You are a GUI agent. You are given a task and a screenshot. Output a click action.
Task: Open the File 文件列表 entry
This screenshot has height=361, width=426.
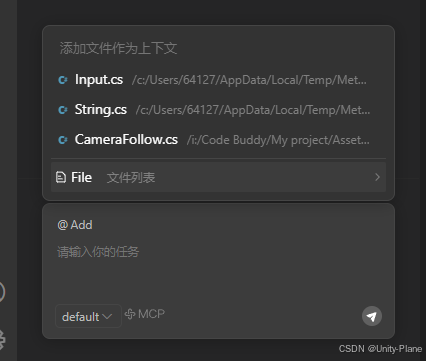tap(218, 177)
